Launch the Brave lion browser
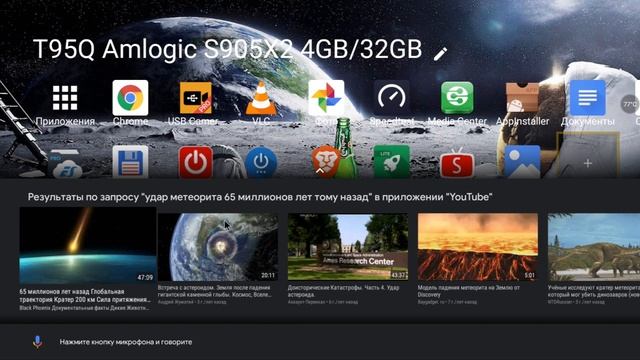The image size is (640, 360). [325, 162]
